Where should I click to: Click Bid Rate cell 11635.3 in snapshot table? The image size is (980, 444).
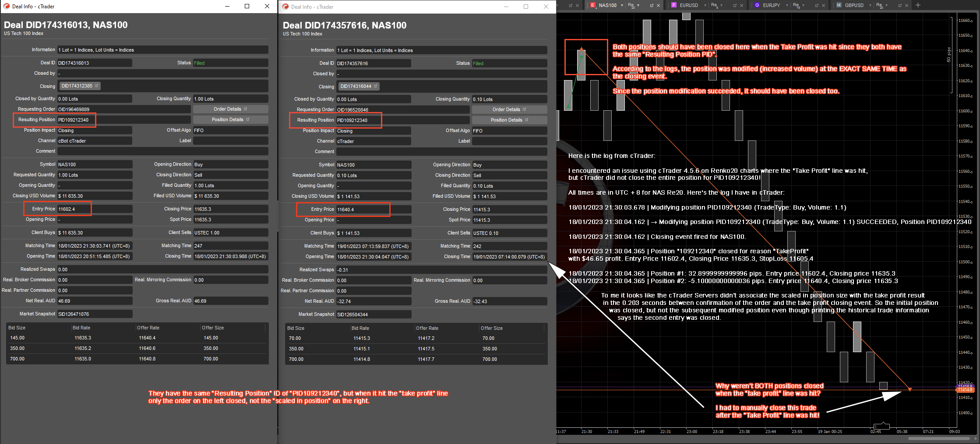pos(83,338)
